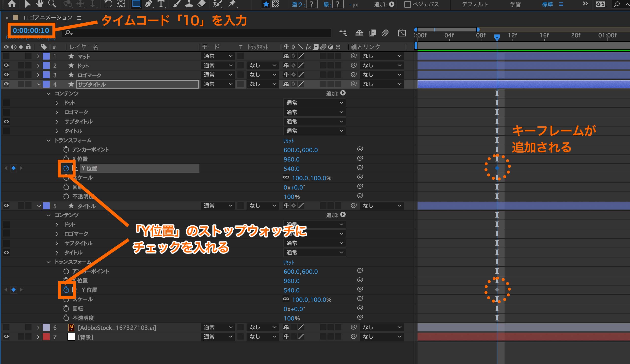The image size is (630, 364).
Task: Select the Zoom magnifier tool
Action: (52, 4)
